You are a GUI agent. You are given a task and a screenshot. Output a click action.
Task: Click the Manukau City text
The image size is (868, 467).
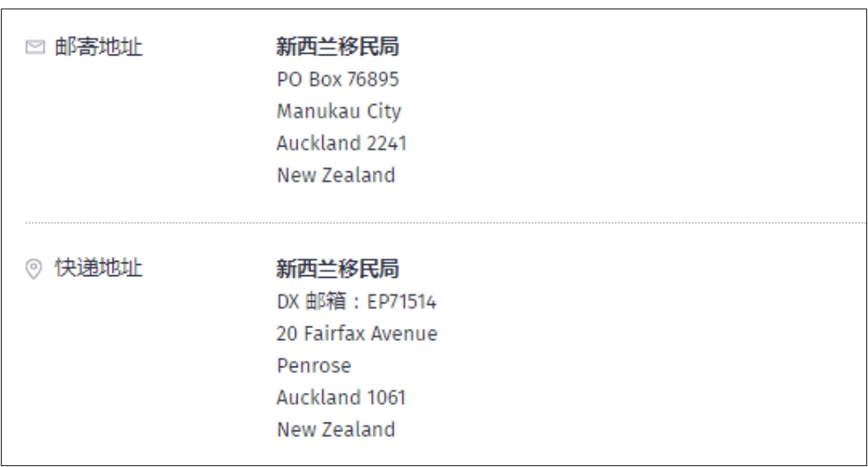coord(339,112)
